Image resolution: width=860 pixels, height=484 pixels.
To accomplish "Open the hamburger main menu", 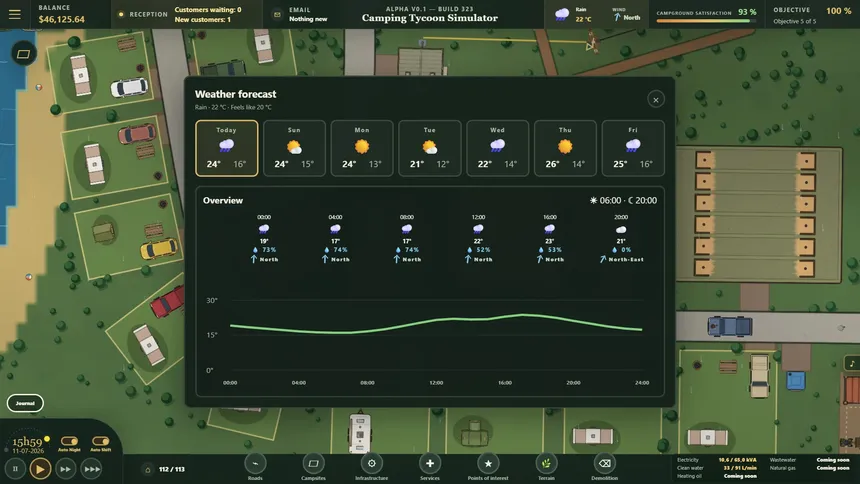I will [15, 14].
